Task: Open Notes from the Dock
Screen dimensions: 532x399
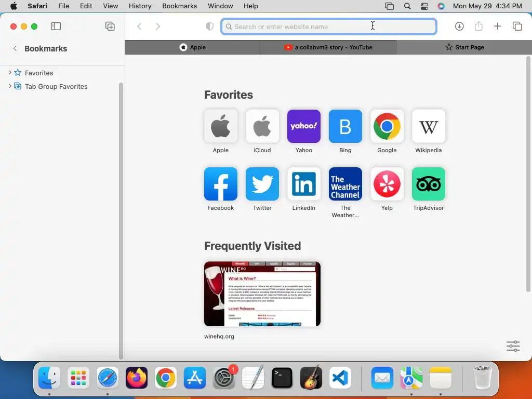Action: pos(441,378)
